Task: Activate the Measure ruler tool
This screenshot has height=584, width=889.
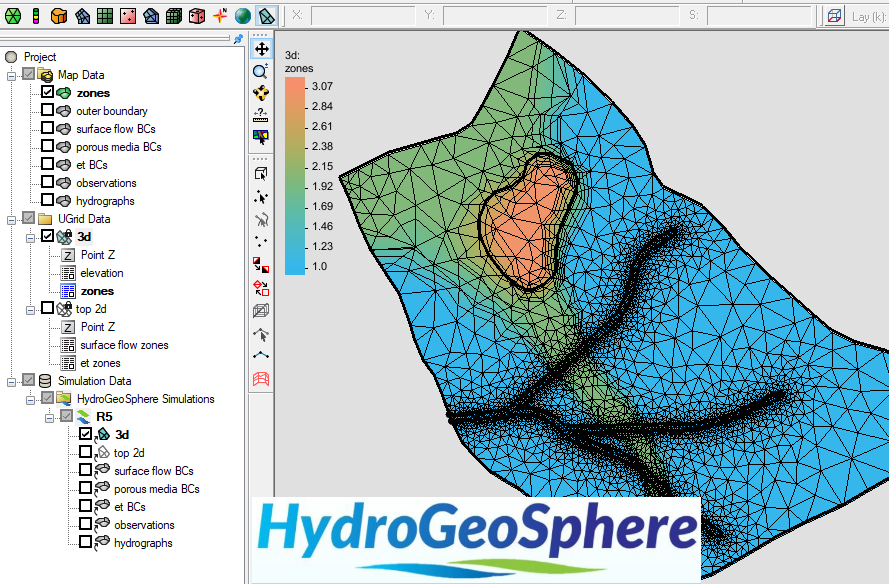Action: click(261, 114)
